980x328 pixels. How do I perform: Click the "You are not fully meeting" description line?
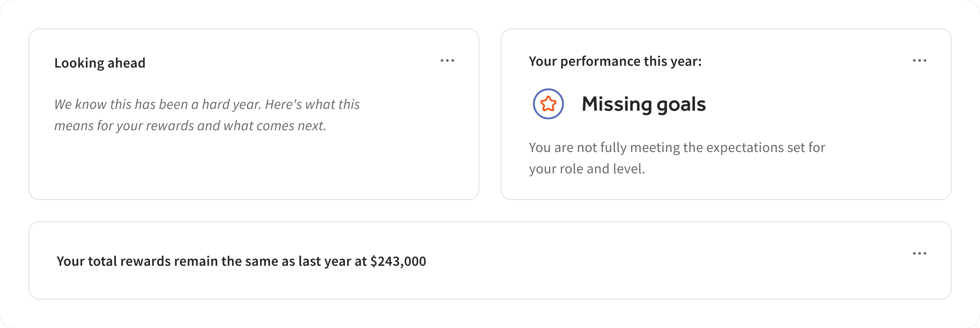click(x=676, y=148)
